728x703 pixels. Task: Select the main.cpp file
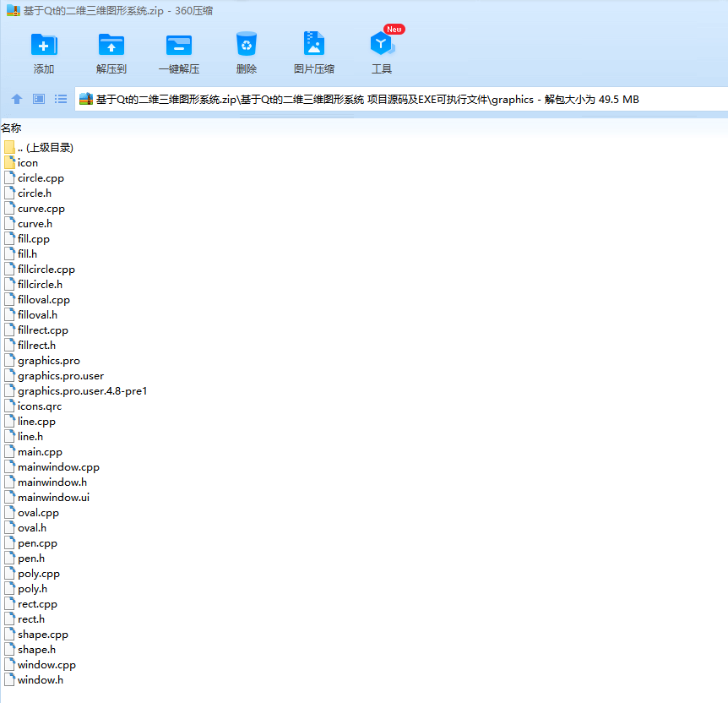click(x=34, y=452)
